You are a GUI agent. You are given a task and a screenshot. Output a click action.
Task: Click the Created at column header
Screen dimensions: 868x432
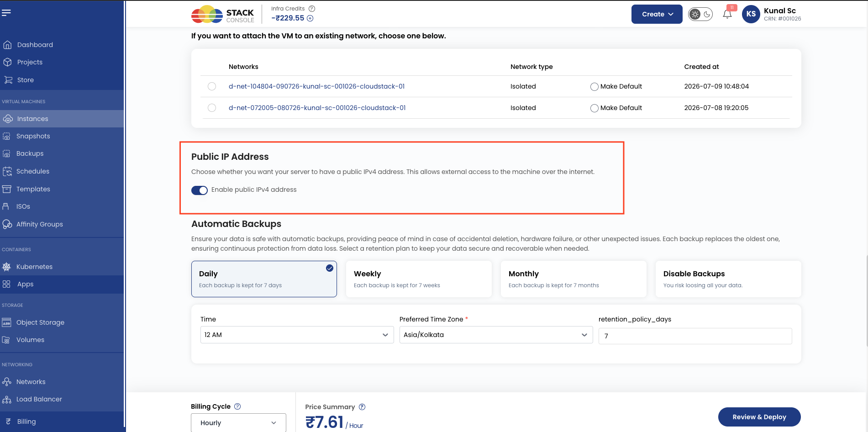coord(701,67)
